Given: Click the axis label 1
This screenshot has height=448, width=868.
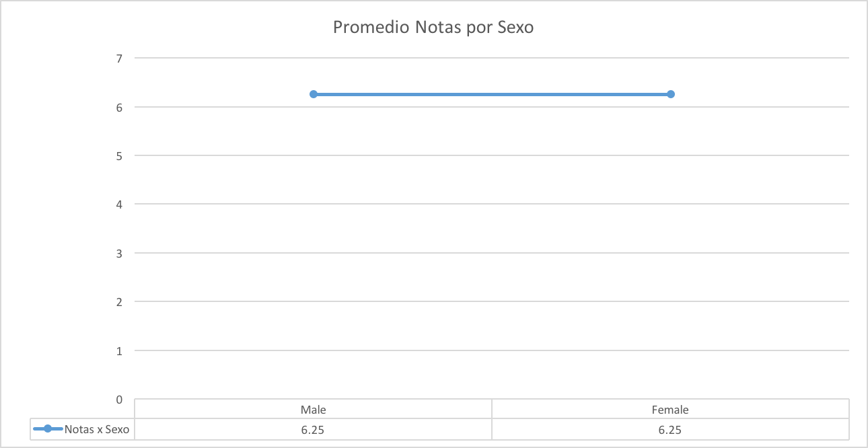Looking at the screenshot, I should pos(119,350).
